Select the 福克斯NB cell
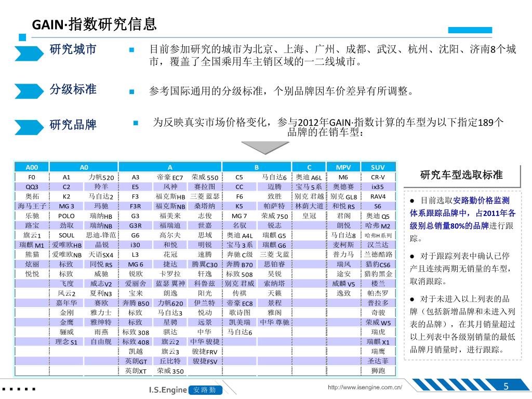The height and width of the screenshot is (399, 532). click(x=170, y=206)
